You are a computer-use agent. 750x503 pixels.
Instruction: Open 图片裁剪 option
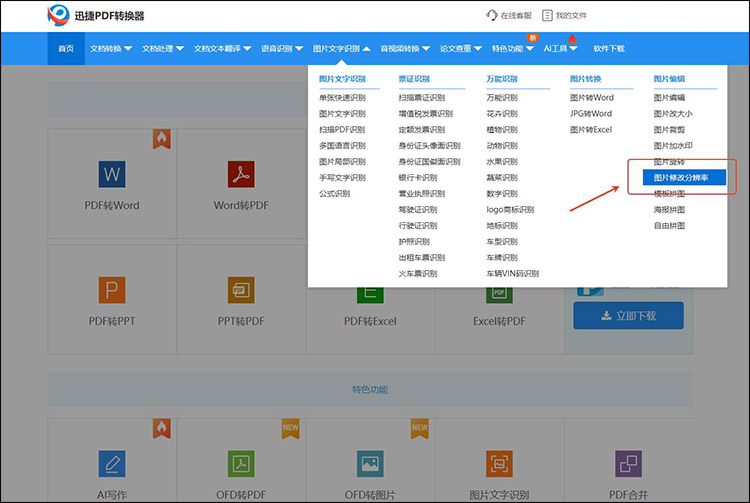tap(669, 130)
